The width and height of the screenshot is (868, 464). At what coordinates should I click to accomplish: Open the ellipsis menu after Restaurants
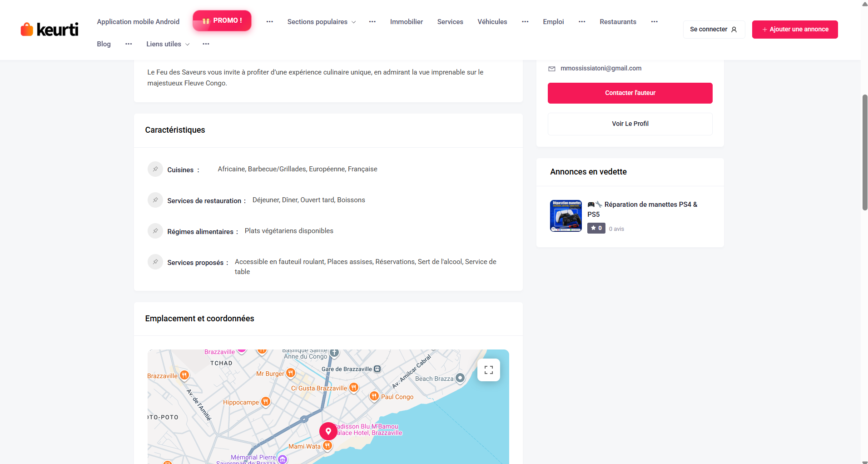(x=655, y=22)
